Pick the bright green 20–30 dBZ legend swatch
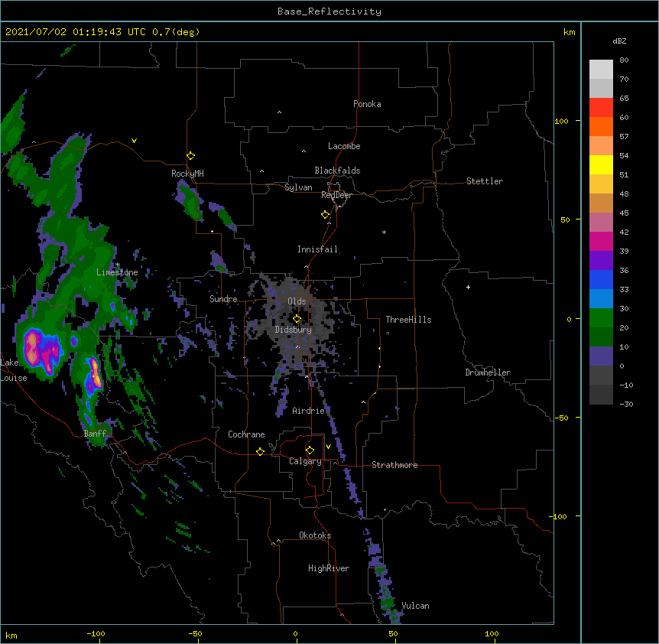The height and width of the screenshot is (644, 659). 601,318
